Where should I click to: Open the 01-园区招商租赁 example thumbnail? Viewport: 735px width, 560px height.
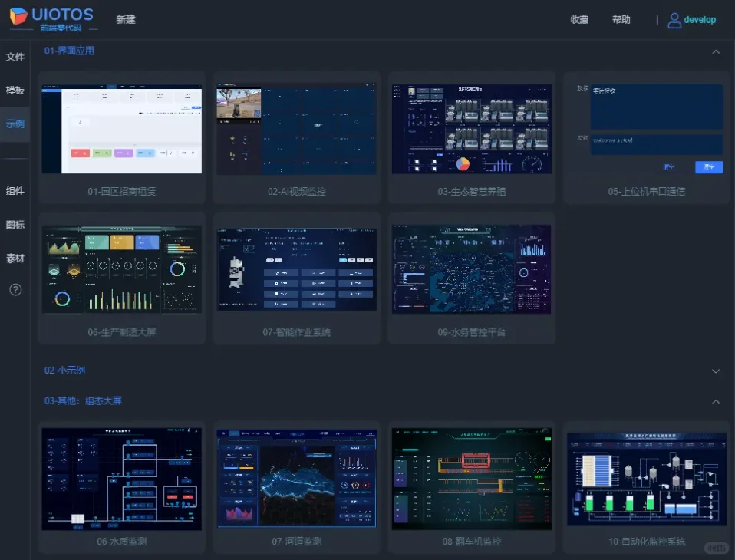coord(121,129)
